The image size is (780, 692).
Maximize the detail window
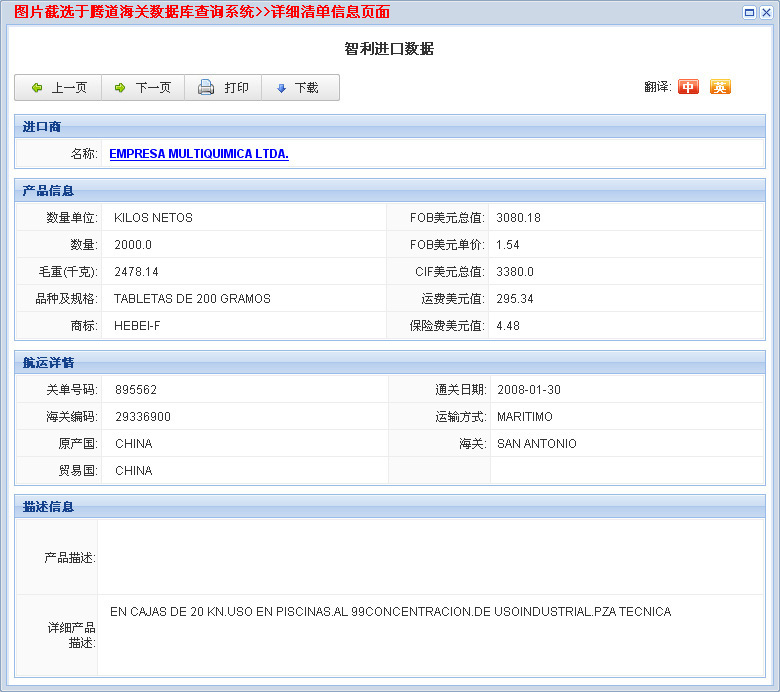[750, 12]
